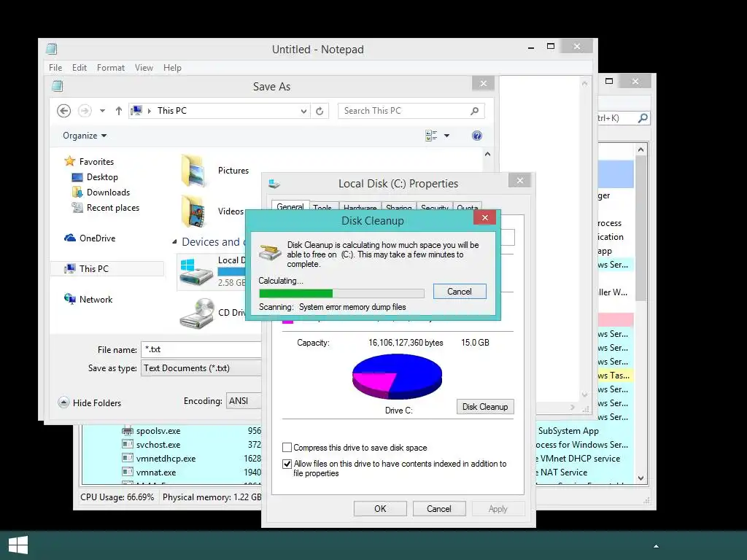Click the Disk Cleanup button in Properties

click(485, 407)
